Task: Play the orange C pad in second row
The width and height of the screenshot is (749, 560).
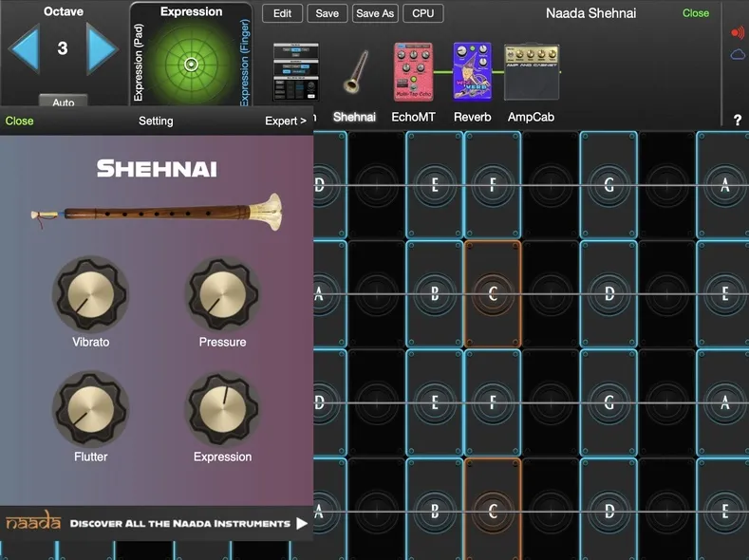Action: pyautogui.click(x=493, y=293)
